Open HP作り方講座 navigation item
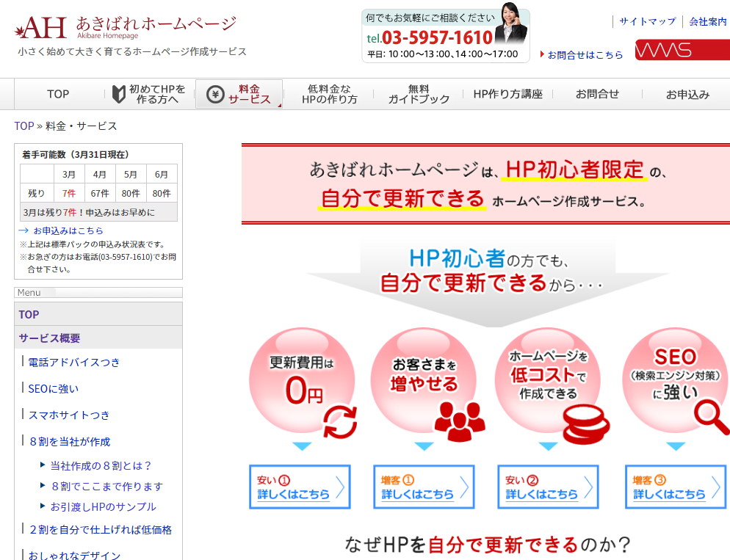This screenshot has width=730, height=560. 508,95
